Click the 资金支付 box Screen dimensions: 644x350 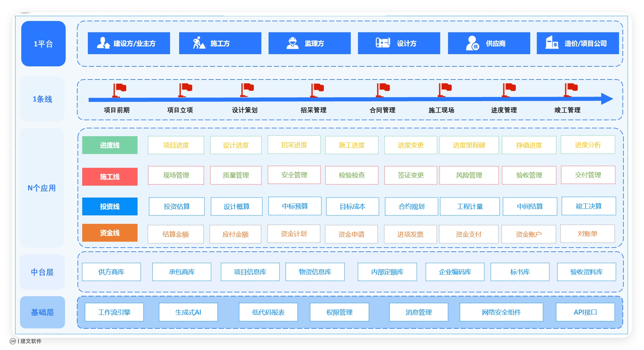coord(468,234)
